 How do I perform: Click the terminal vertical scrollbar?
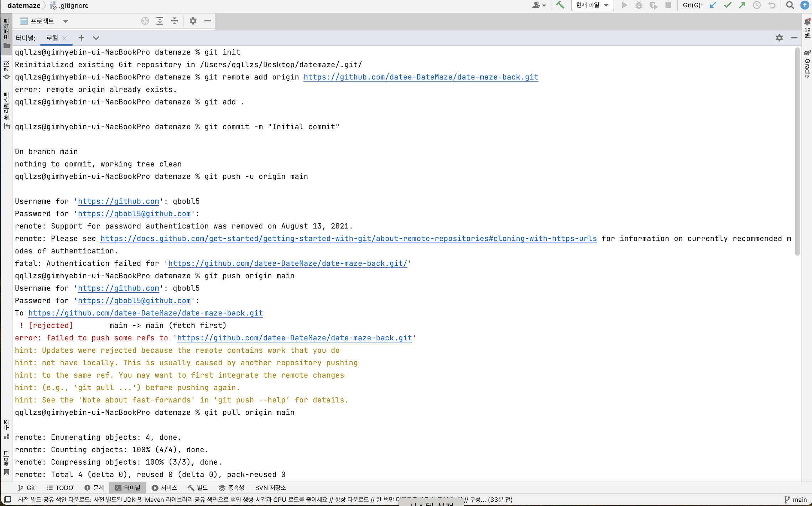click(797, 151)
